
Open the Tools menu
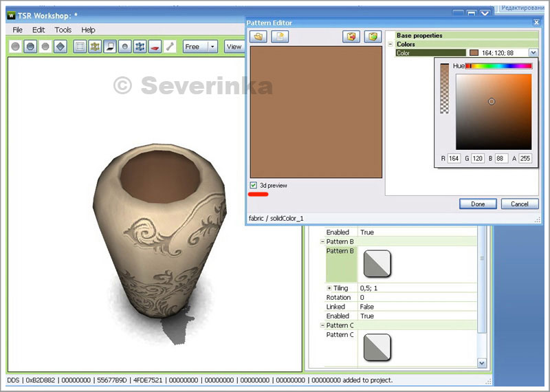(x=63, y=30)
